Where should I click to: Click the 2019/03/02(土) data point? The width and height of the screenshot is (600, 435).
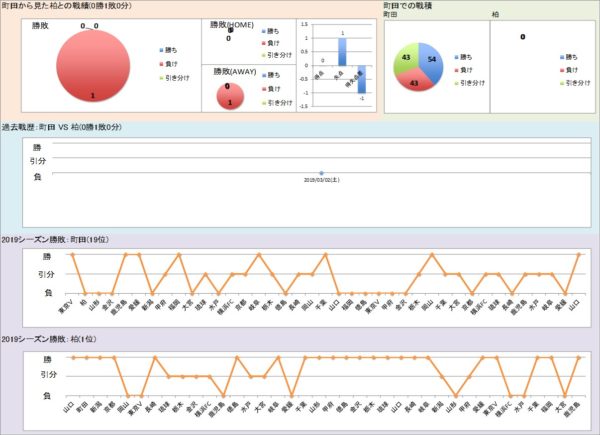(321, 173)
